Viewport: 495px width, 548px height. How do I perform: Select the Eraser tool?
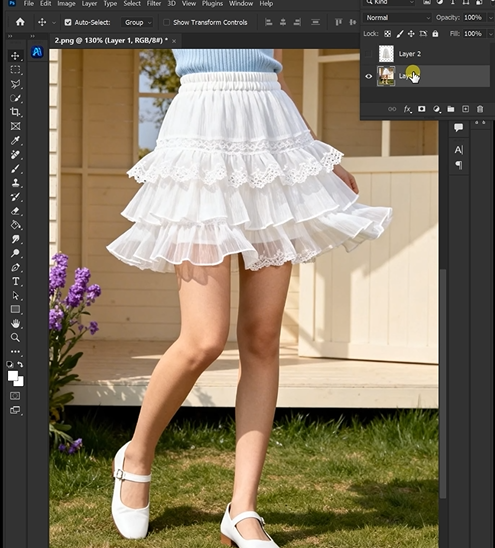click(x=15, y=211)
